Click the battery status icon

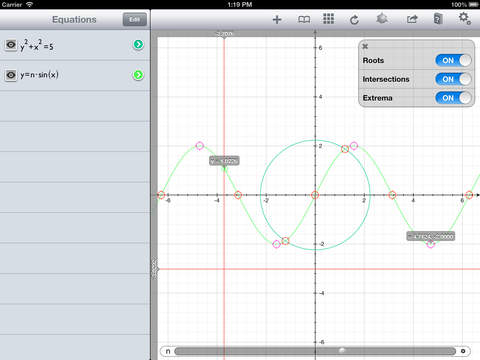(x=473, y=4)
